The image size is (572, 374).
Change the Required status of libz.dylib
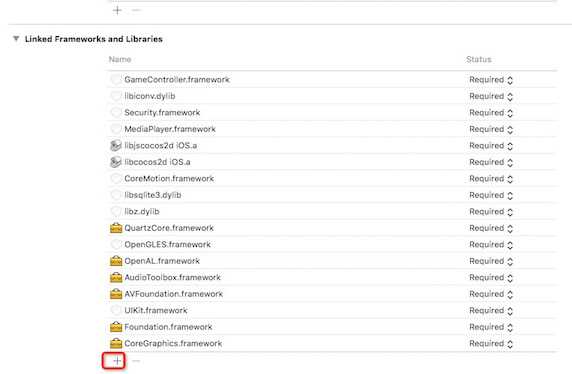tap(491, 212)
